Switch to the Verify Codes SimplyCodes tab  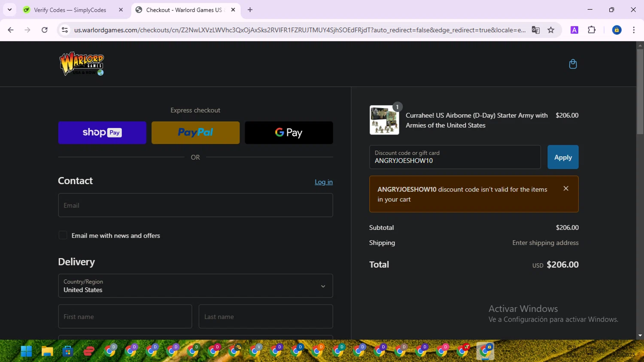pyautogui.click(x=70, y=10)
